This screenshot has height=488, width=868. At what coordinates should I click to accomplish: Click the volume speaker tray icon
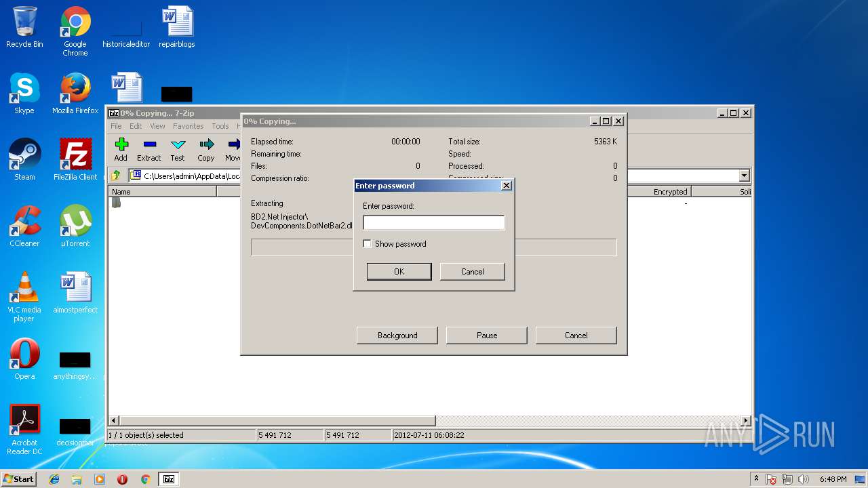(803, 479)
